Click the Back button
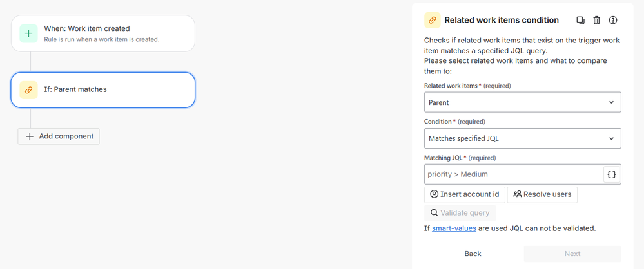The width and height of the screenshot is (644, 269). tap(473, 254)
